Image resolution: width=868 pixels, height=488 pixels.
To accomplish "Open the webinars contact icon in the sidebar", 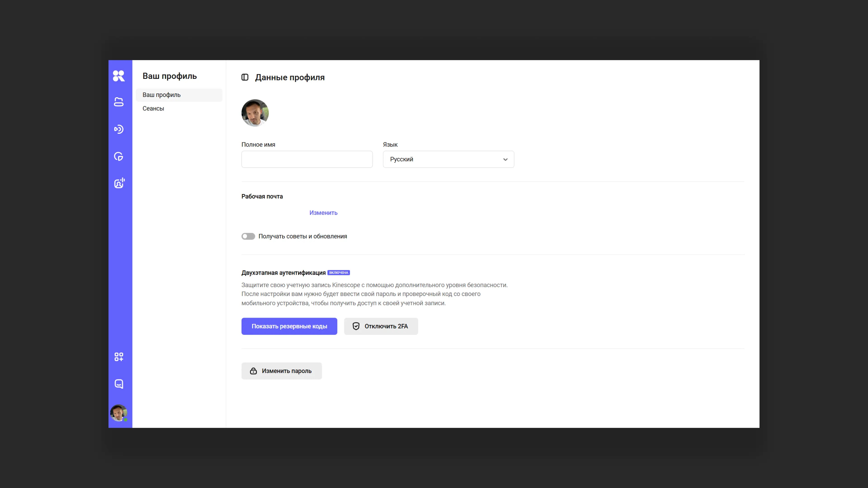I will pyautogui.click(x=119, y=183).
